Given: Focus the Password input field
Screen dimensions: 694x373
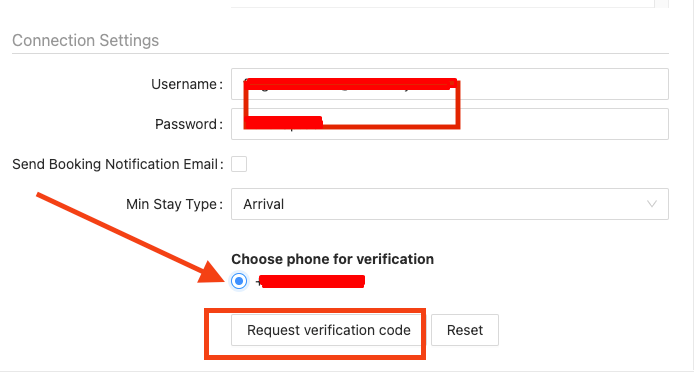Looking at the screenshot, I should 450,124.
